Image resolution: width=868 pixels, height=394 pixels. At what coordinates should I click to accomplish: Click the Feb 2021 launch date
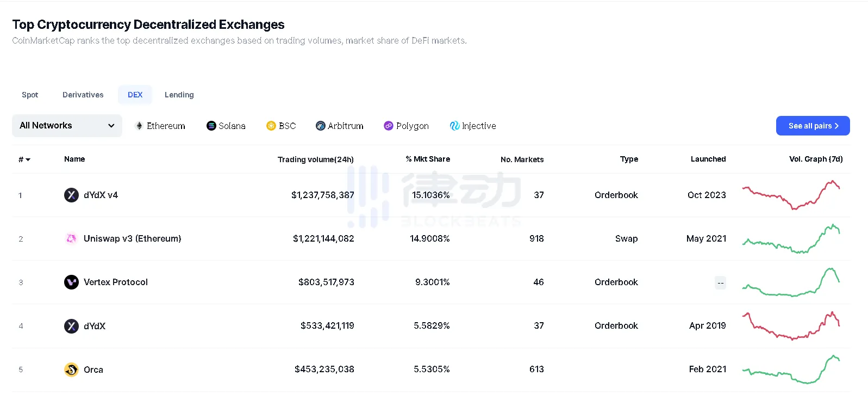pos(708,369)
